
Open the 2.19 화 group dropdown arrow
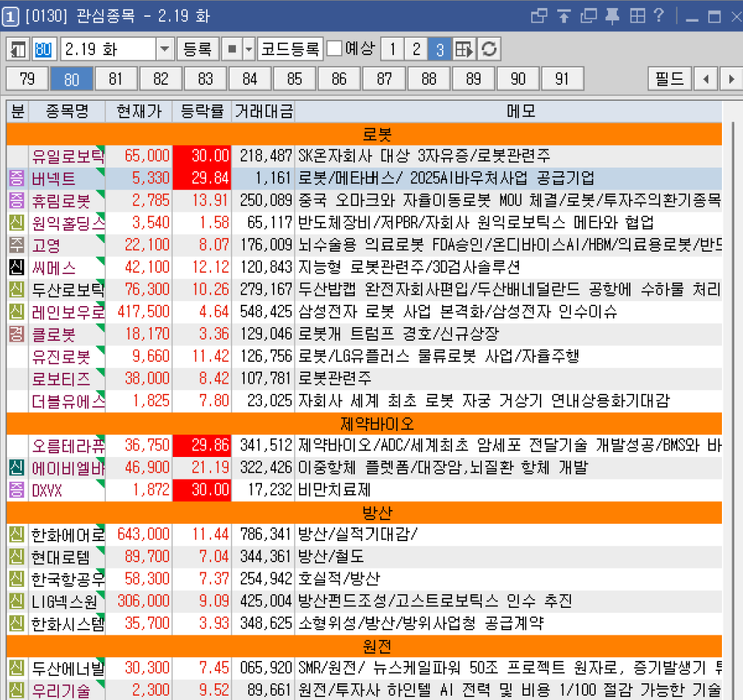(x=165, y=49)
